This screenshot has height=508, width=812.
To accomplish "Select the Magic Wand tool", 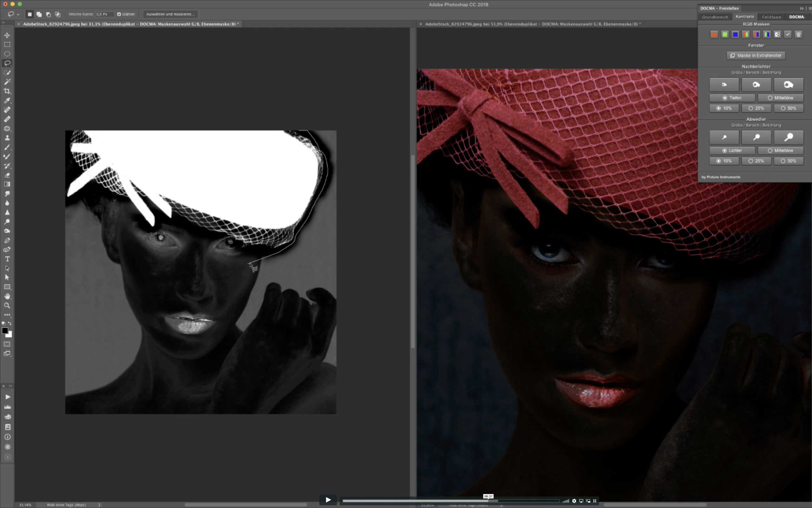I will tap(7, 82).
